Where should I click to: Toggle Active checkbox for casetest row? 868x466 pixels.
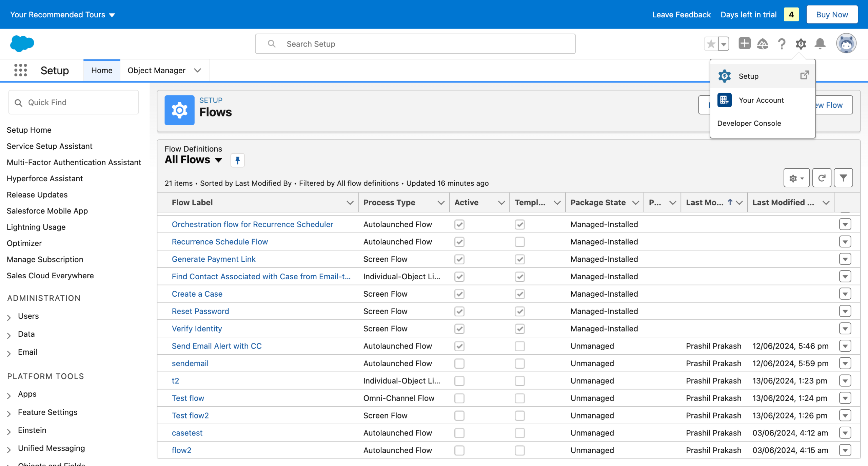click(459, 433)
